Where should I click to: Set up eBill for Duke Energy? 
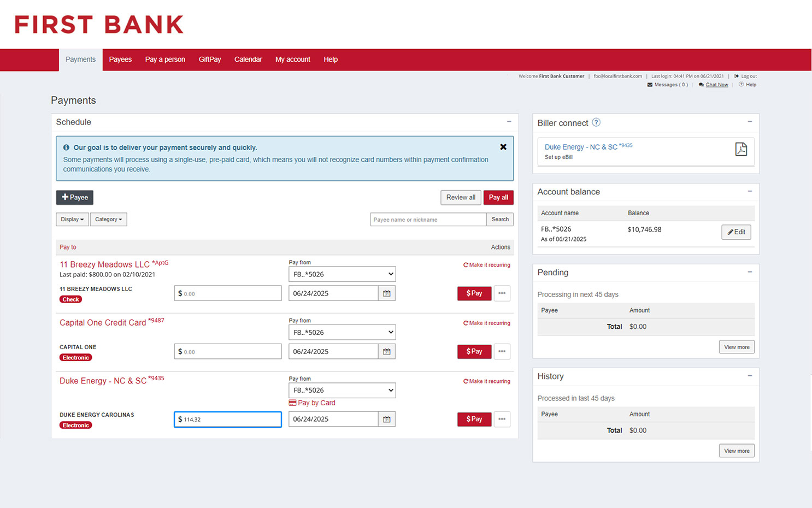click(557, 157)
